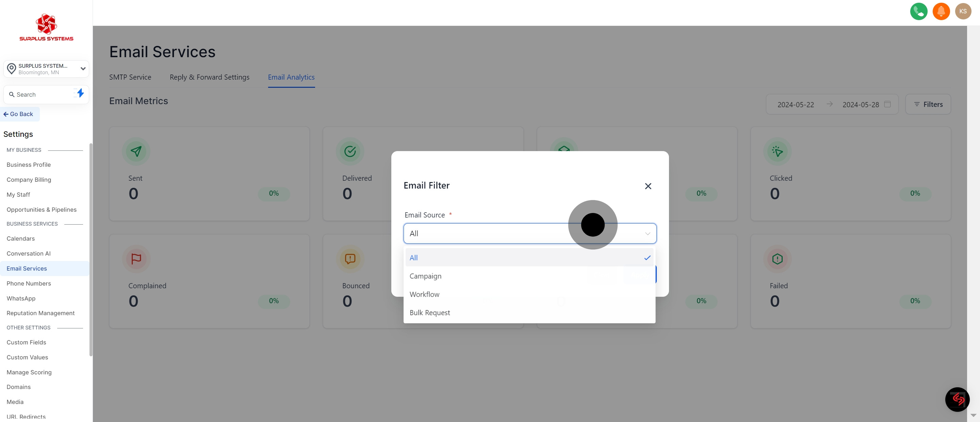Close the Email Filter dialog
This screenshot has width=980, height=422.
click(648, 186)
